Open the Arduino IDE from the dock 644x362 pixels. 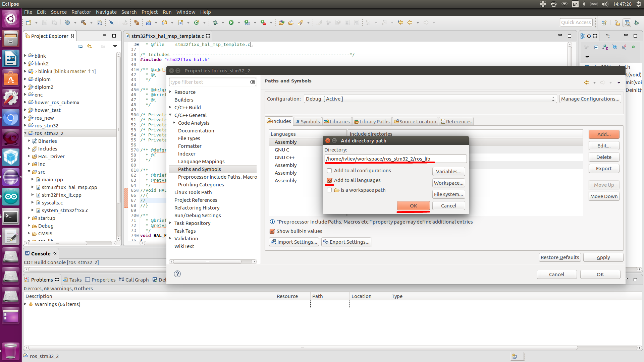[x=11, y=197]
